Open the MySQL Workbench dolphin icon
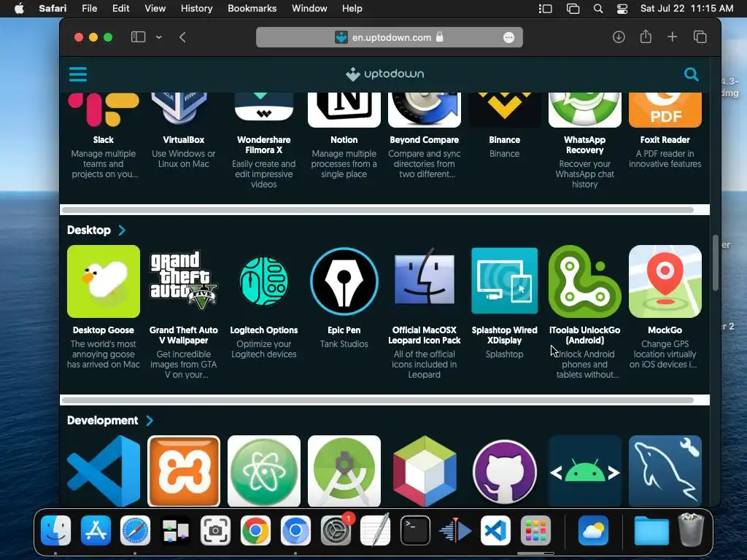 click(x=665, y=471)
